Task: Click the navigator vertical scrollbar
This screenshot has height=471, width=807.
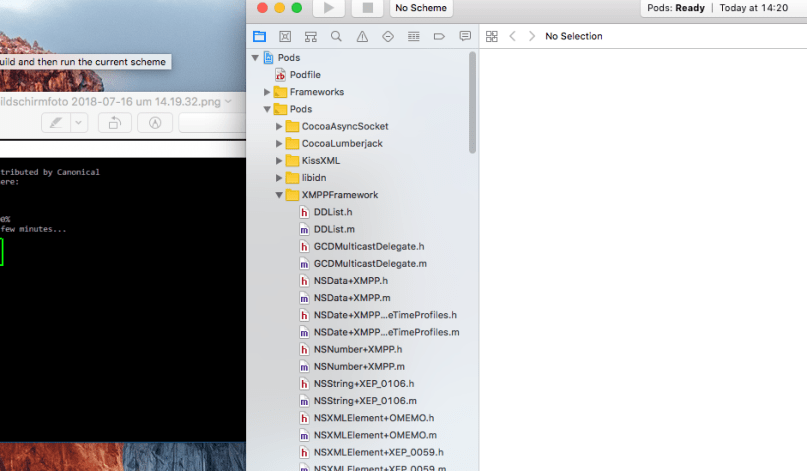Action: pos(472,103)
